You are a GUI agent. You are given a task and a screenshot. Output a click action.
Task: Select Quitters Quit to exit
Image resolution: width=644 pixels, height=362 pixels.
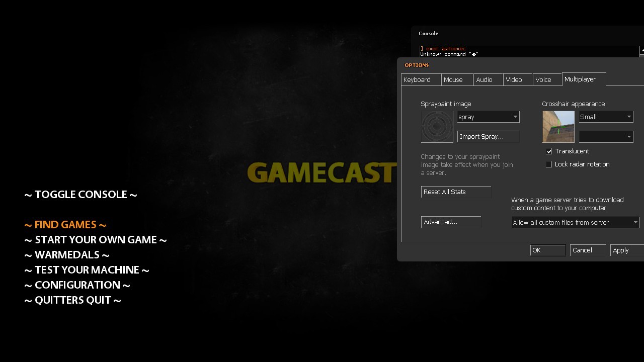[72, 300]
